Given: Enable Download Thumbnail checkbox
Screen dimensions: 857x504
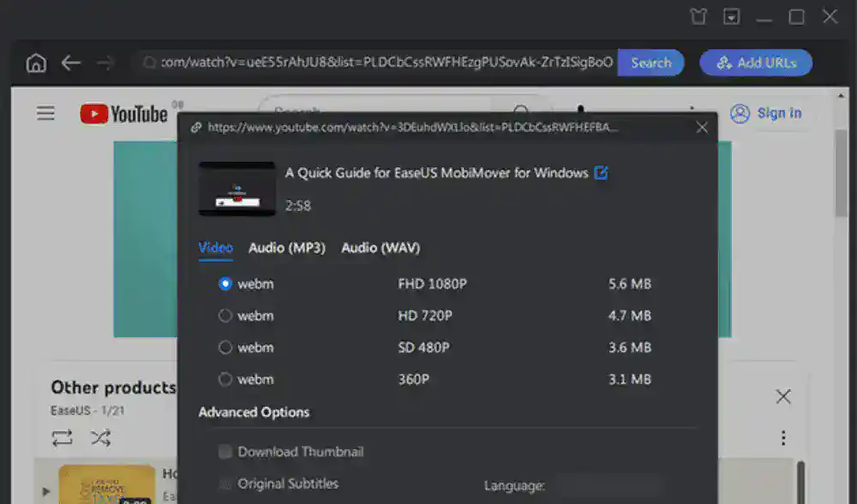Looking at the screenshot, I should click(x=225, y=452).
